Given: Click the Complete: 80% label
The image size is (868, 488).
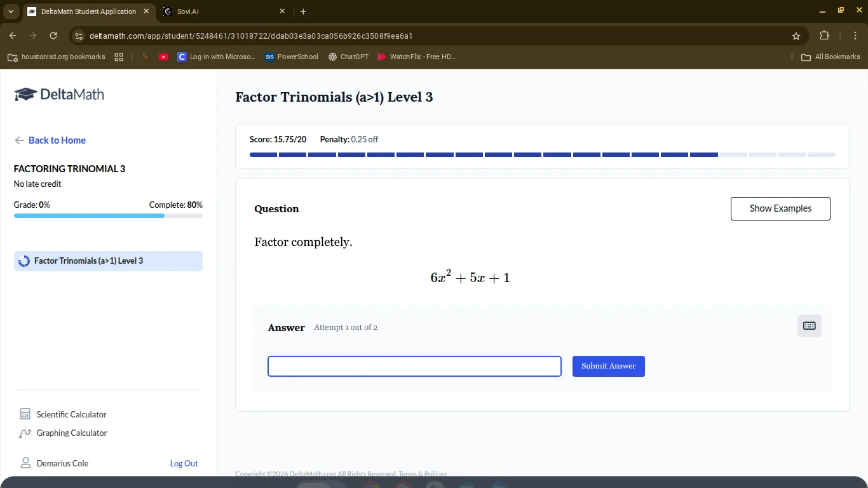Looking at the screenshot, I should pyautogui.click(x=176, y=205).
